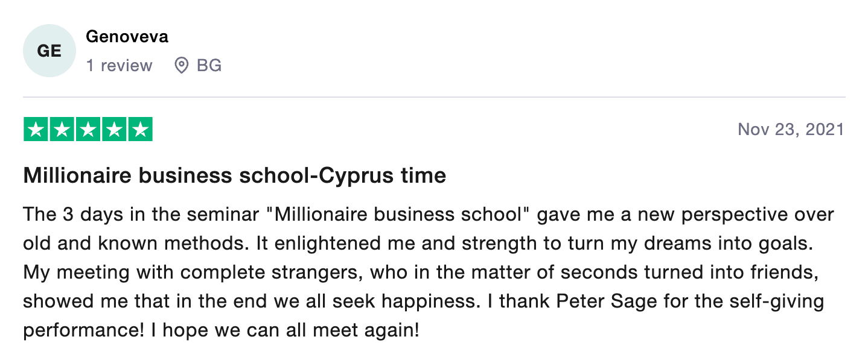
Task: Click the second green rating star
Action: coord(62,130)
